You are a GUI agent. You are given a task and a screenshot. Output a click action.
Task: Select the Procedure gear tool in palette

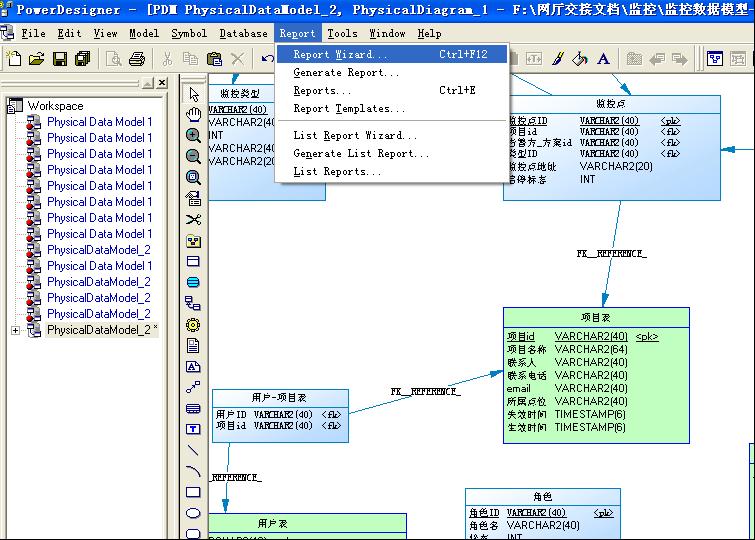pyautogui.click(x=194, y=325)
